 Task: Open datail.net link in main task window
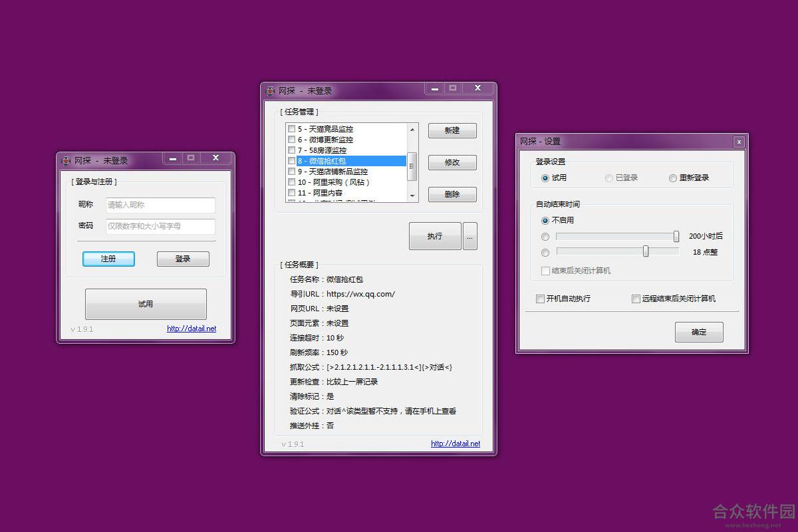456,444
